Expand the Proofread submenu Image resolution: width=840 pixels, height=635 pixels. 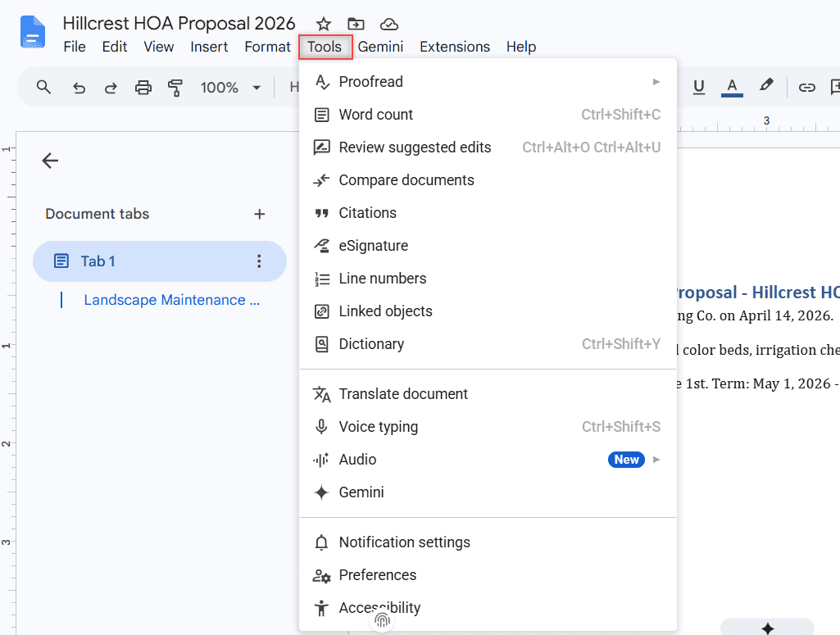[488, 82]
